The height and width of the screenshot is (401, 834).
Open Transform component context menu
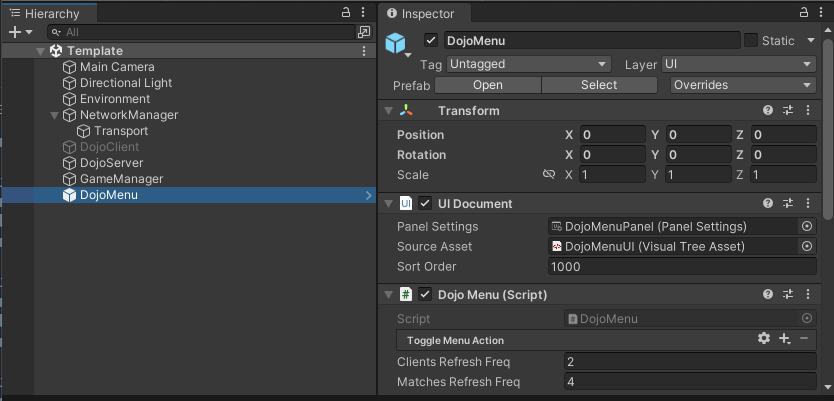(808, 111)
